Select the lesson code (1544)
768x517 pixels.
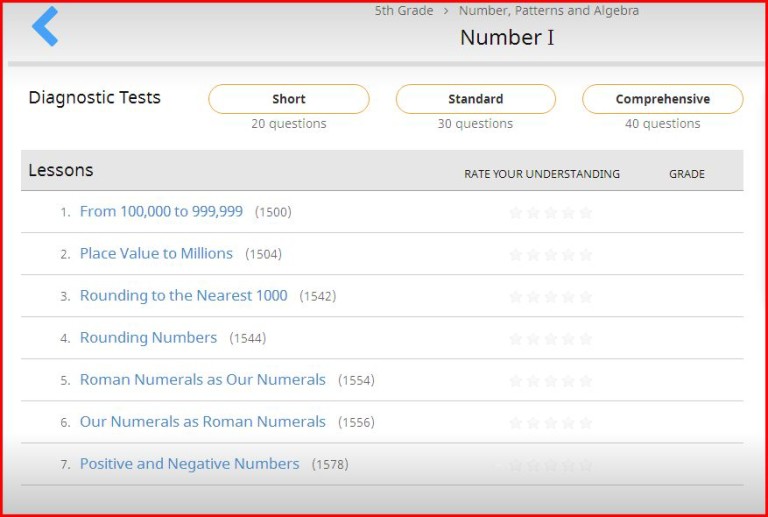click(248, 338)
